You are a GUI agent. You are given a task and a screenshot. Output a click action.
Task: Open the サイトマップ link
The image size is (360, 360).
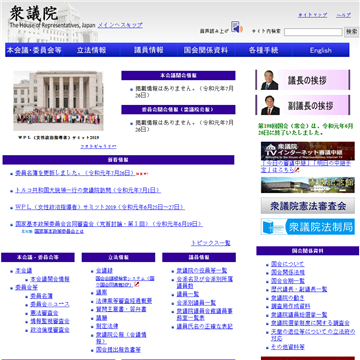point(312,15)
